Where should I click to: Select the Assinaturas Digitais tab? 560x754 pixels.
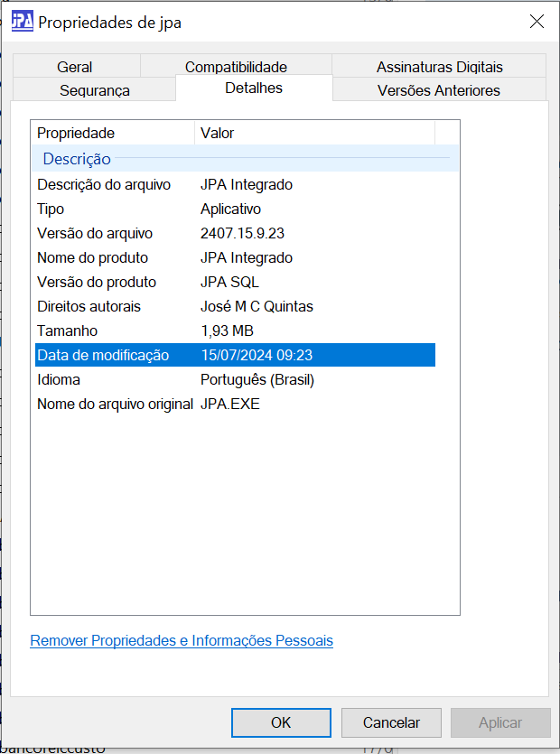coord(439,67)
